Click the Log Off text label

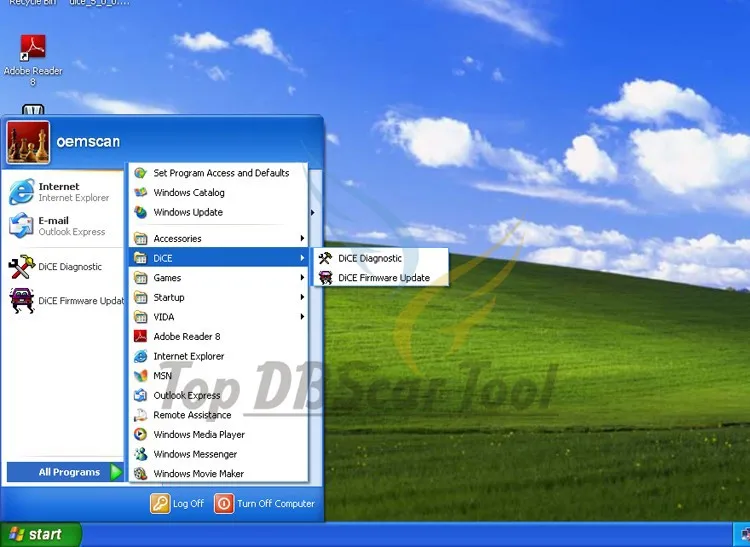pos(188,503)
